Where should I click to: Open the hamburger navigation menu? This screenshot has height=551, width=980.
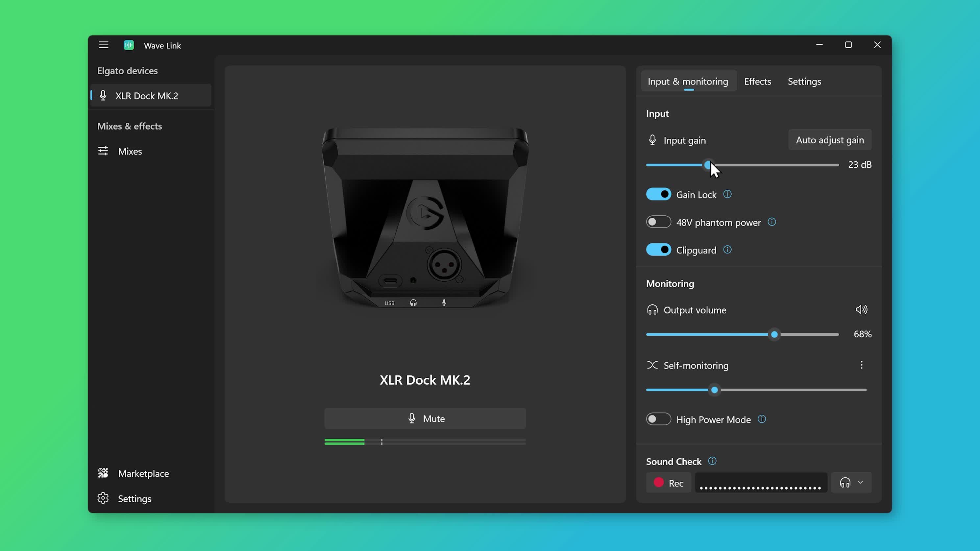coord(104,45)
